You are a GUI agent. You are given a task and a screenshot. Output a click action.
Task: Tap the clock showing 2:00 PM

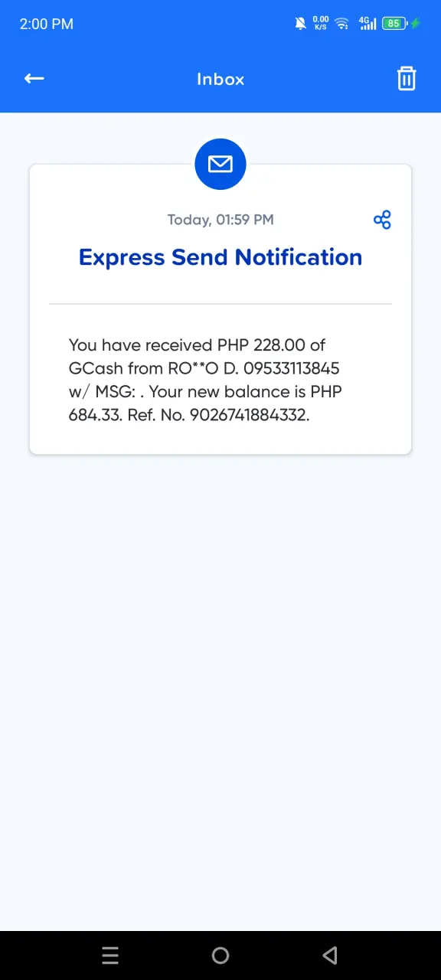[x=47, y=24]
